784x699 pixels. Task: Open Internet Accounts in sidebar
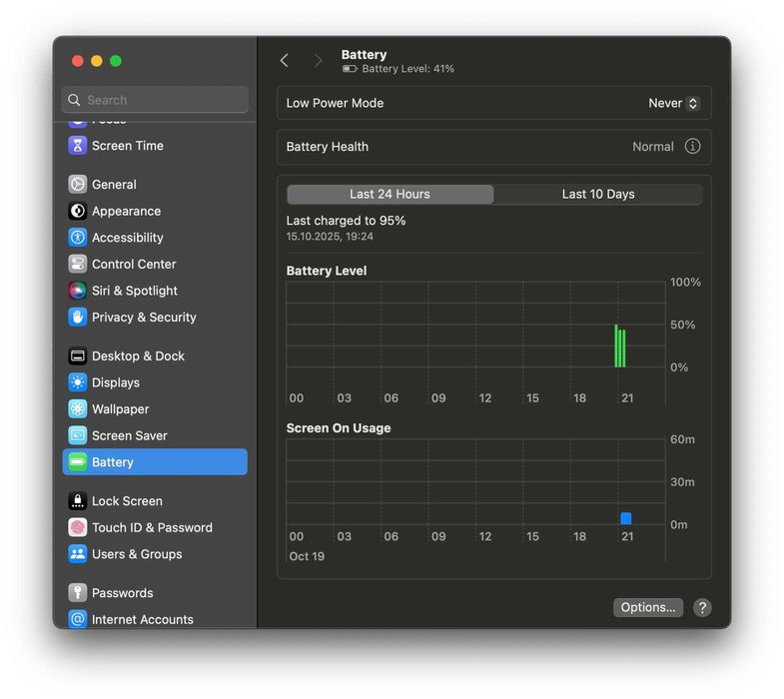click(x=155, y=619)
